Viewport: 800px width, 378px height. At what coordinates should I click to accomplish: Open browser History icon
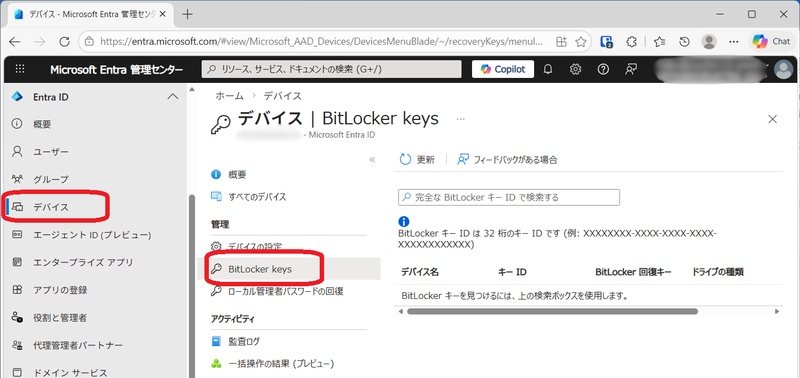tap(685, 42)
